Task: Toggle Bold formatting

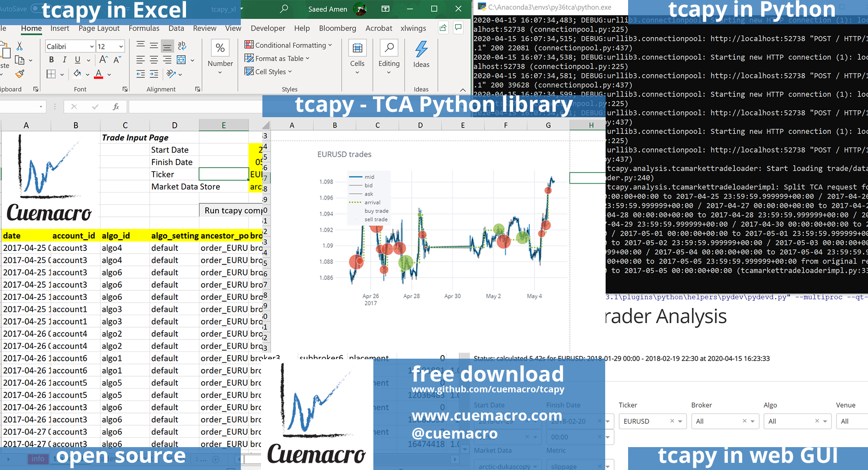Action: (51, 60)
